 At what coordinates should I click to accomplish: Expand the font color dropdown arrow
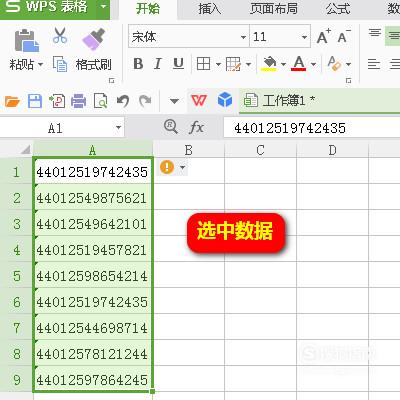coord(313,64)
